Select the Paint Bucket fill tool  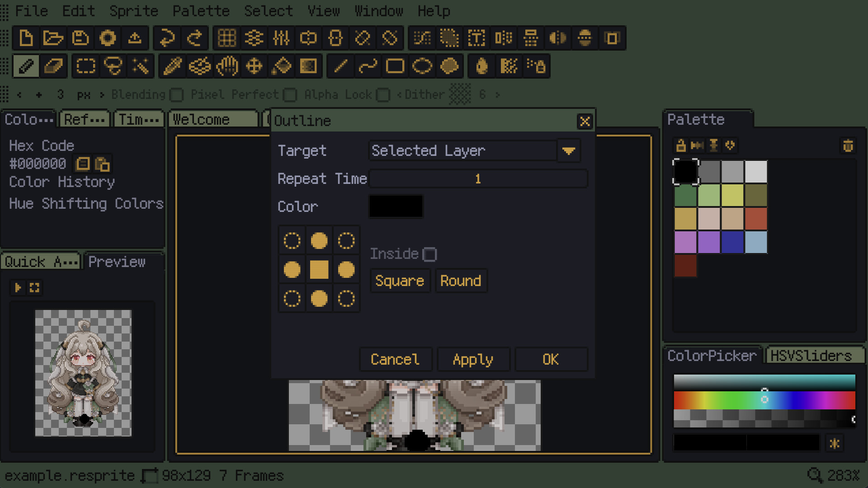(281, 66)
